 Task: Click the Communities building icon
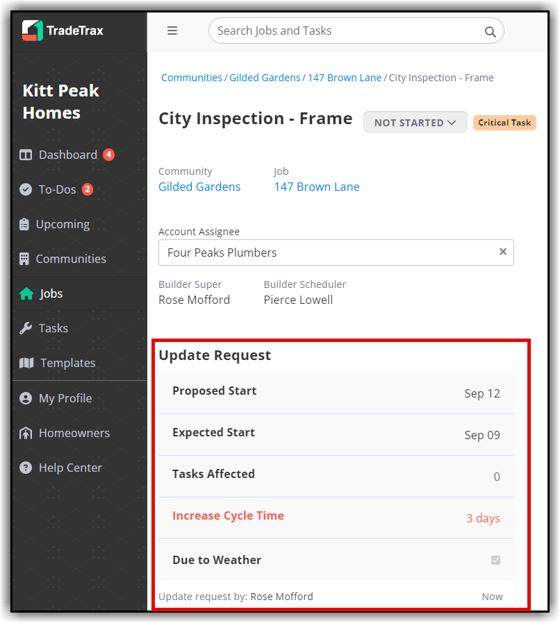tap(24, 259)
